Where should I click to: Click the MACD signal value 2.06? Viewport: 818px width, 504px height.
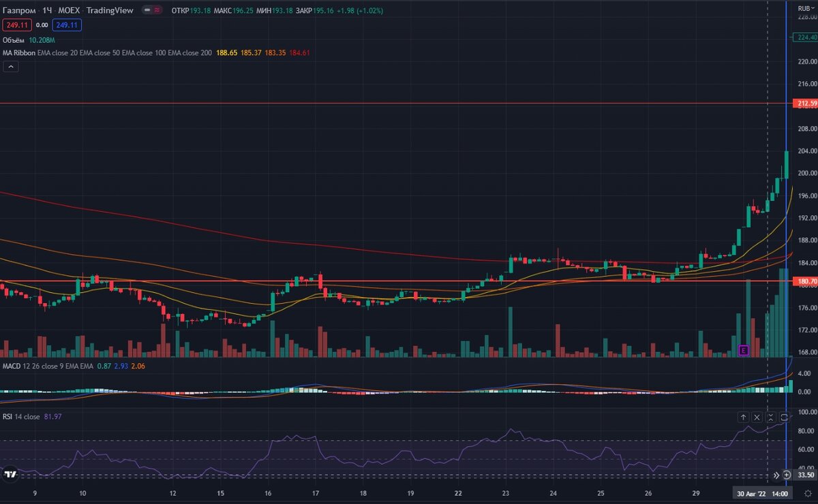pyautogui.click(x=137, y=366)
